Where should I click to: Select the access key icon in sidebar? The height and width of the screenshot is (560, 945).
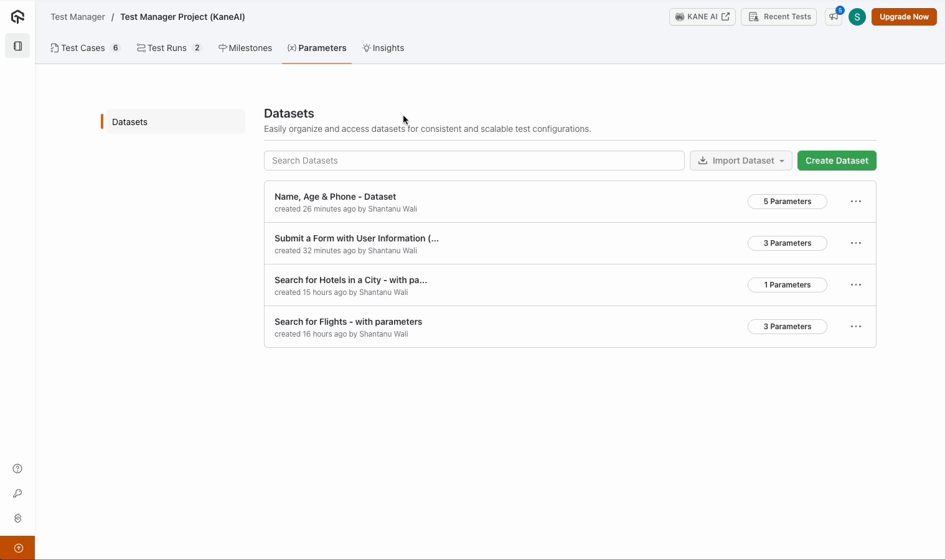click(17, 493)
